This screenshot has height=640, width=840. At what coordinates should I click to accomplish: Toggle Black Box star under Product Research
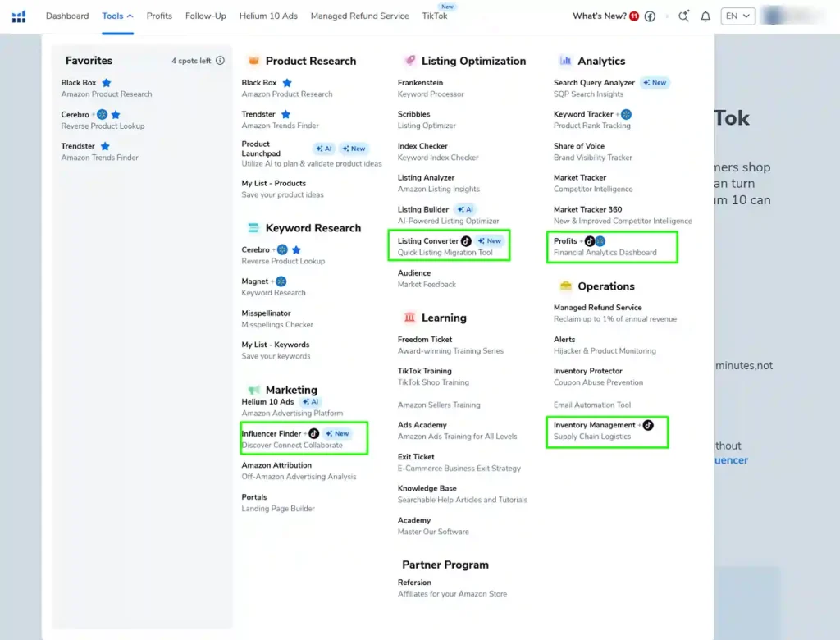[x=287, y=83]
